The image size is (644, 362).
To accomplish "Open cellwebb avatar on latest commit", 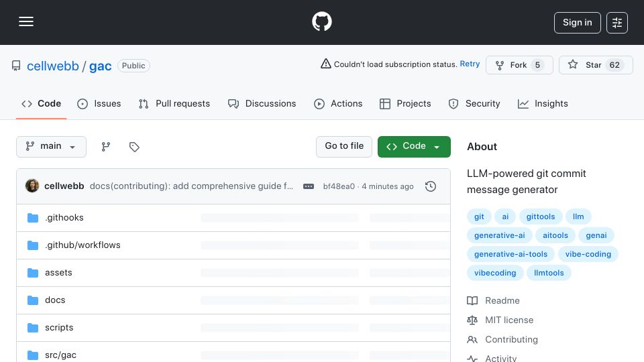I will pos(32,186).
